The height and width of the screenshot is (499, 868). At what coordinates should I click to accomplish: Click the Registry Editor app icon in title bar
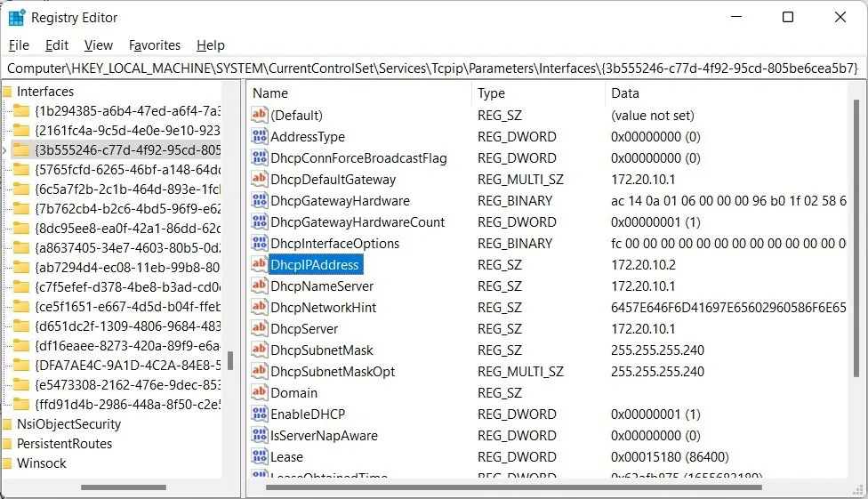click(17, 18)
